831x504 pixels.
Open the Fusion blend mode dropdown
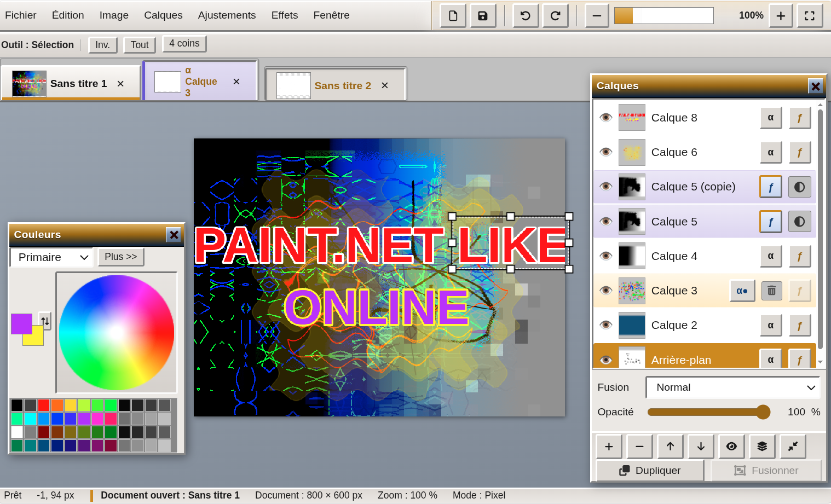(733, 387)
